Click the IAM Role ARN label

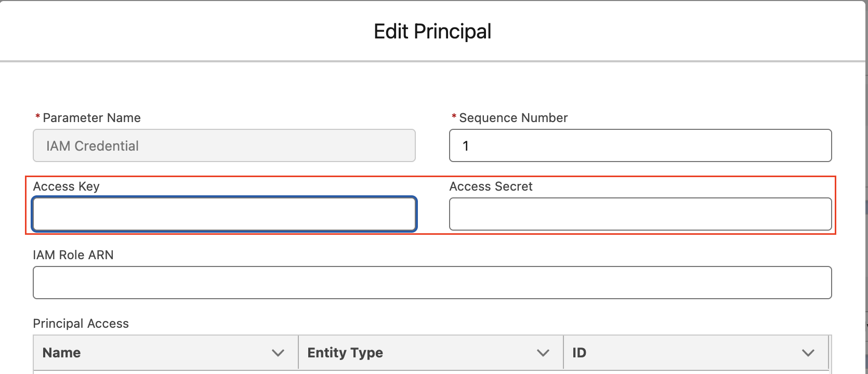pos(73,255)
